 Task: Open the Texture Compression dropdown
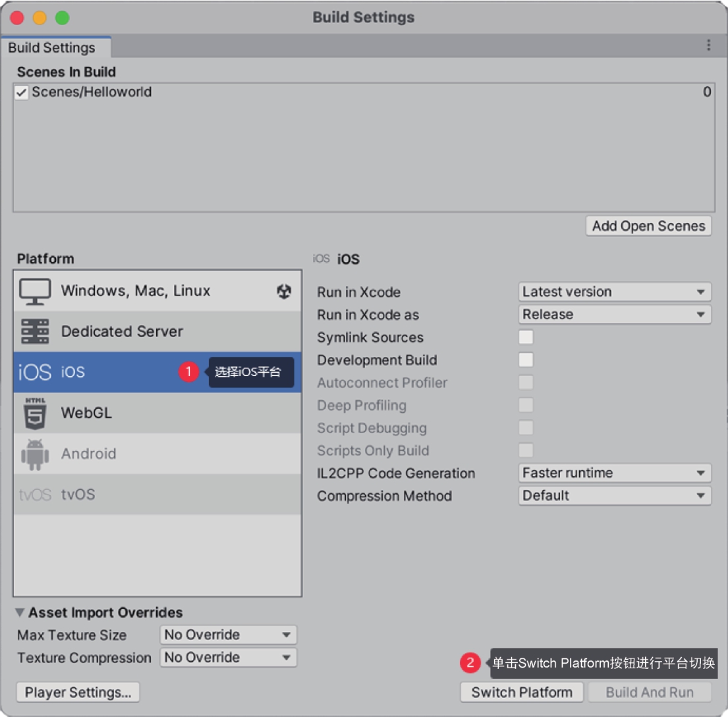point(228,657)
